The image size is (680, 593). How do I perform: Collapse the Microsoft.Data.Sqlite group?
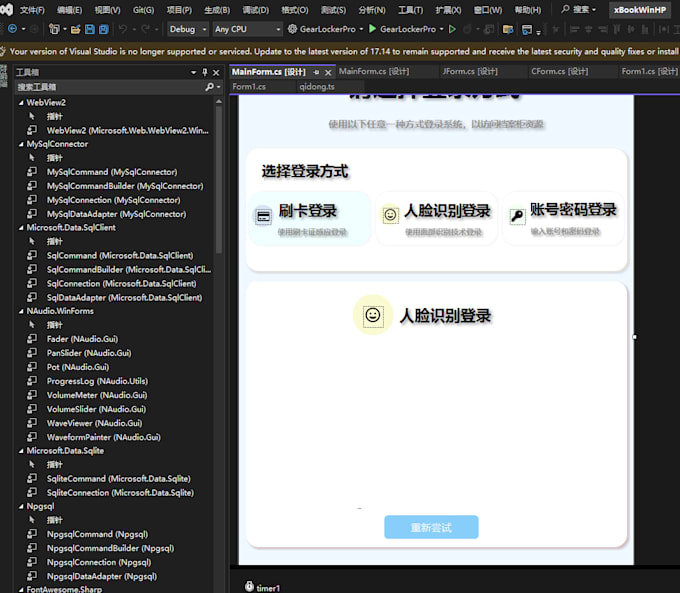pyautogui.click(x=21, y=451)
